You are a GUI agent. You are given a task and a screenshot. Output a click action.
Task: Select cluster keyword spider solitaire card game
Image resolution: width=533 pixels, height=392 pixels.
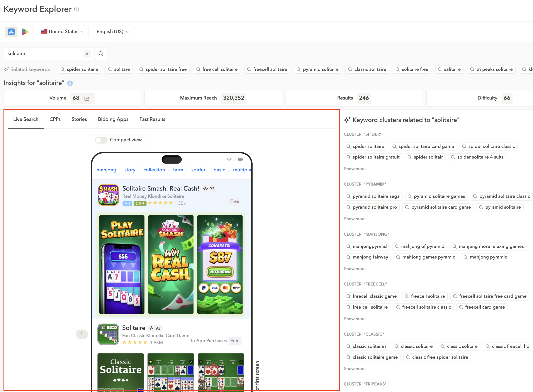pyautogui.click(x=423, y=147)
